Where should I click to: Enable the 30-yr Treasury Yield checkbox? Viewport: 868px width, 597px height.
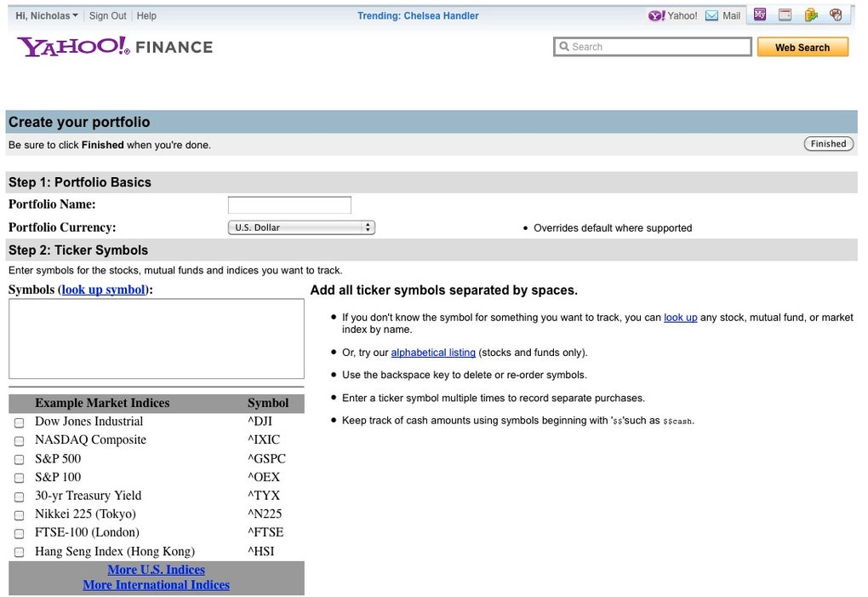click(x=20, y=497)
